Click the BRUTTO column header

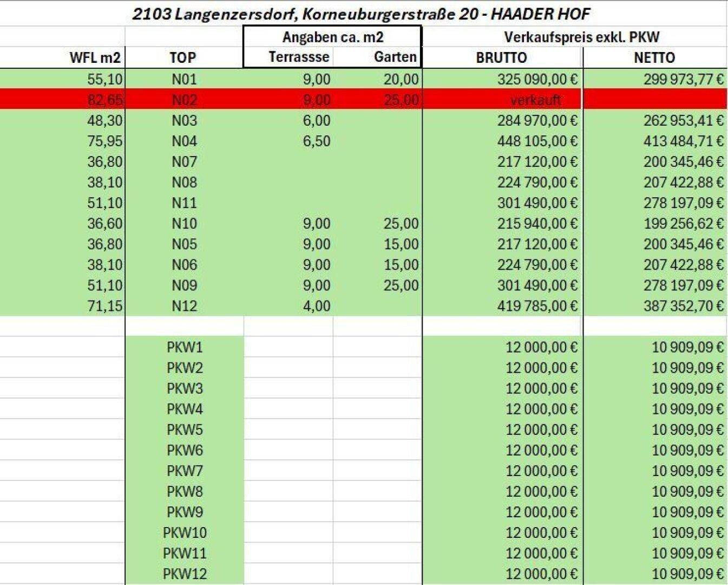501,57
